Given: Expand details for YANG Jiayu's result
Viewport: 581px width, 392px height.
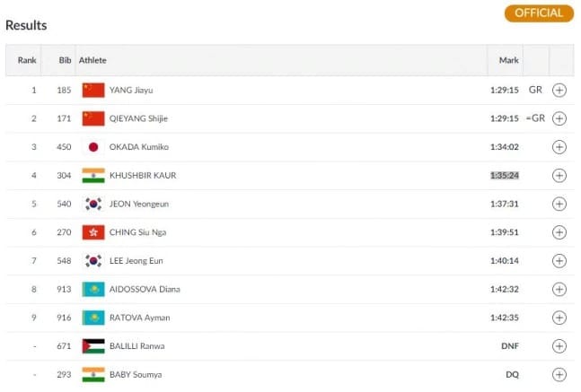Looking at the screenshot, I should tap(559, 90).
